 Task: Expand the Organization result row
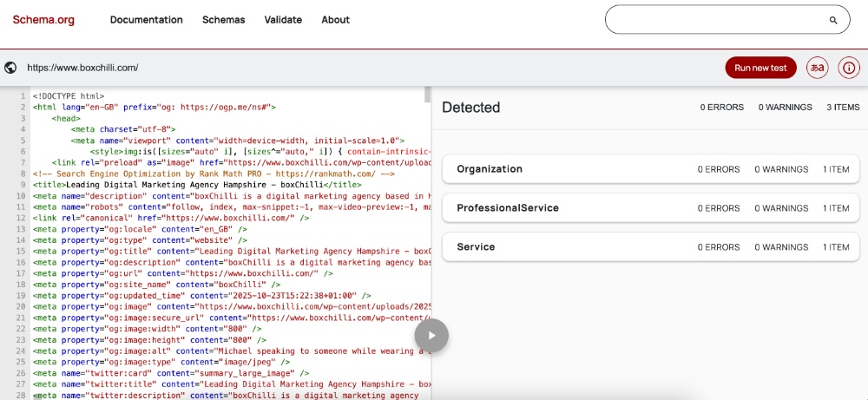click(651, 169)
